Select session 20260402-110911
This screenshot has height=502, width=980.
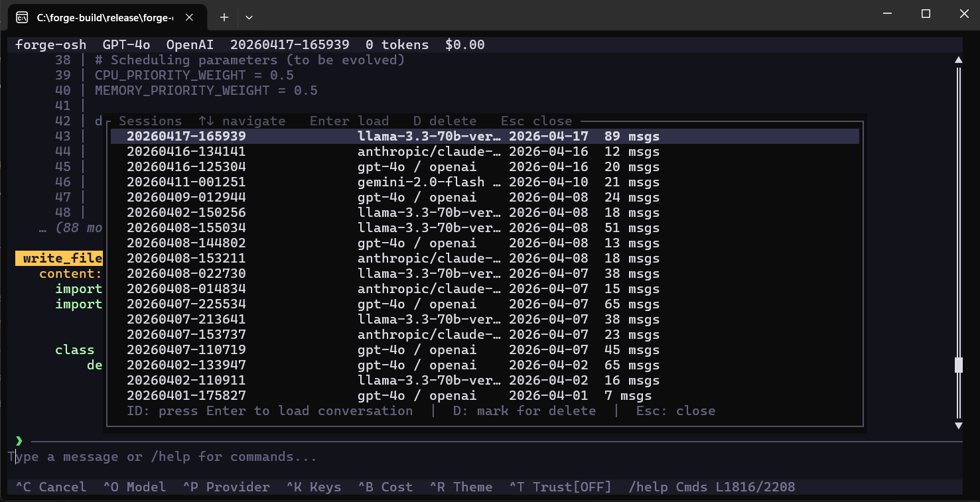pyautogui.click(x=484, y=381)
